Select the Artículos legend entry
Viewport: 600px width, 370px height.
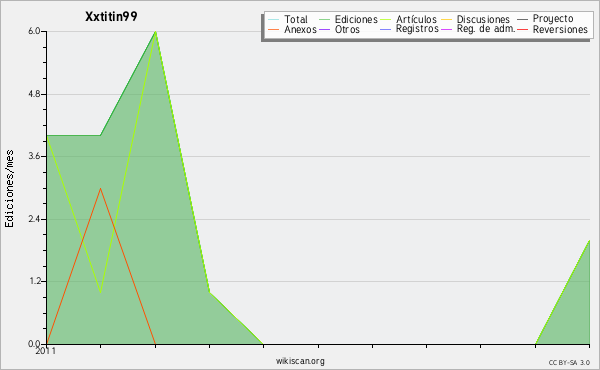click(x=416, y=19)
